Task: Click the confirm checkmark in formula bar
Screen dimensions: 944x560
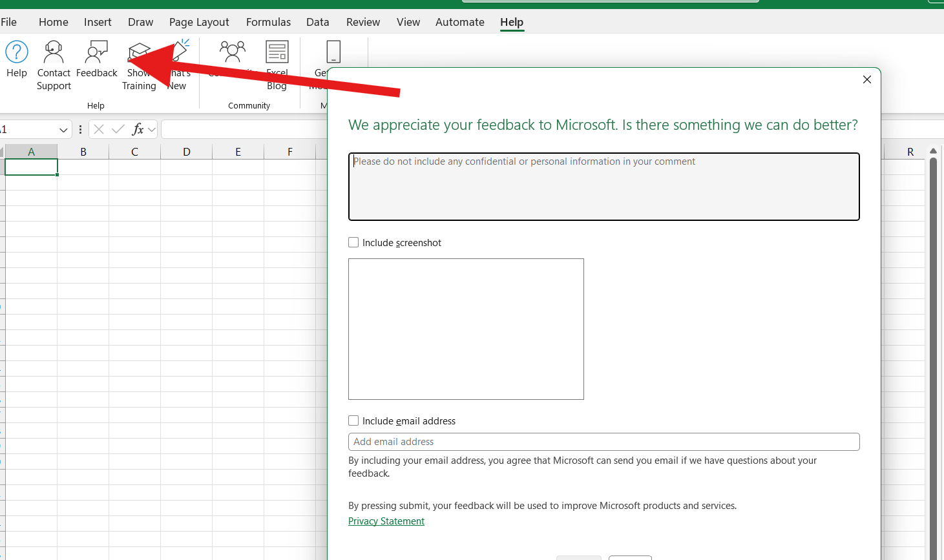Action: [118, 129]
